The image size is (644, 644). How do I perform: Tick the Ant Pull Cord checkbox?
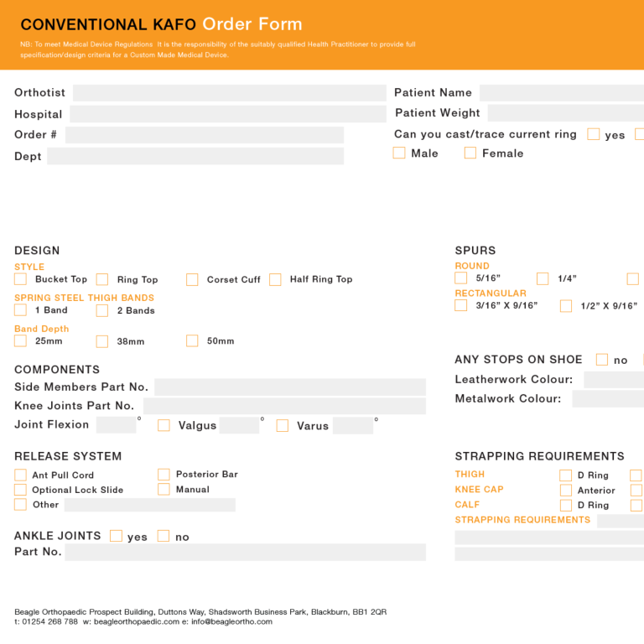click(20, 475)
